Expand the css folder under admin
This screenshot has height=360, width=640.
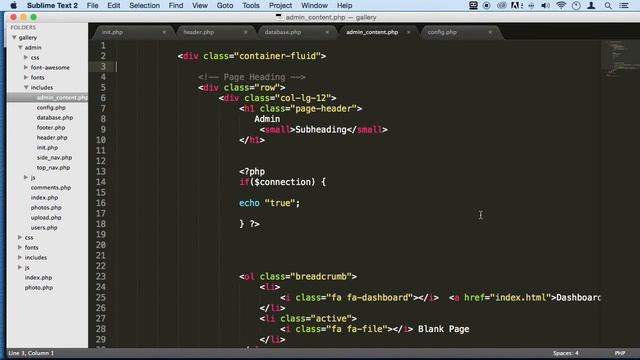tap(26, 57)
